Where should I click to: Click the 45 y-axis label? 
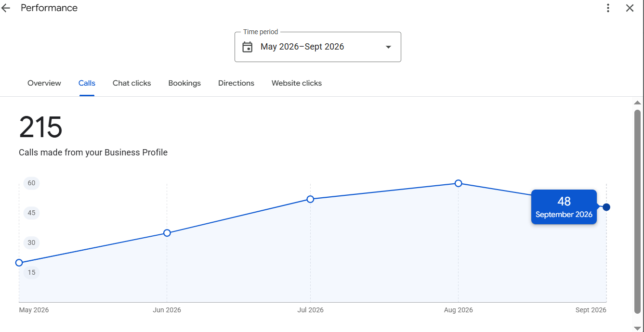pos(31,213)
